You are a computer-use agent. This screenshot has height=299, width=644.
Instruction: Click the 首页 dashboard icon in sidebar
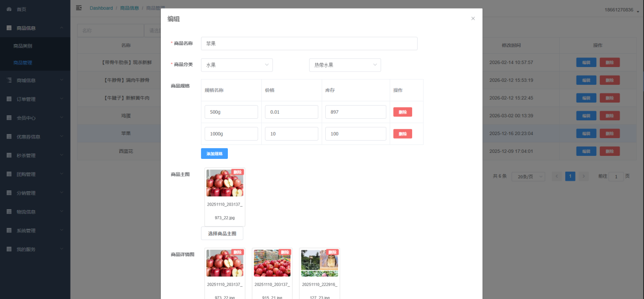point(9,10)
